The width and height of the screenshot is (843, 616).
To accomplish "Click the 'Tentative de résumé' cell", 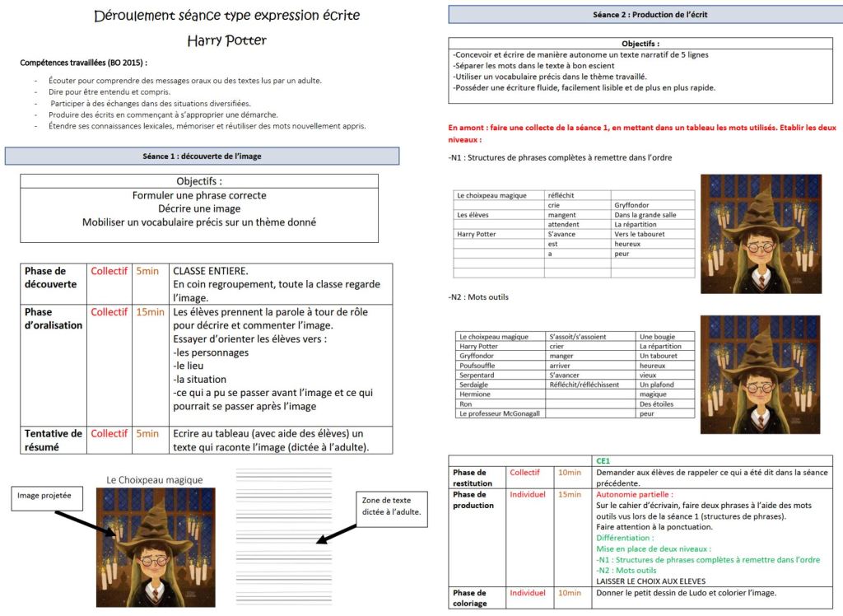I will click(54, 440).
